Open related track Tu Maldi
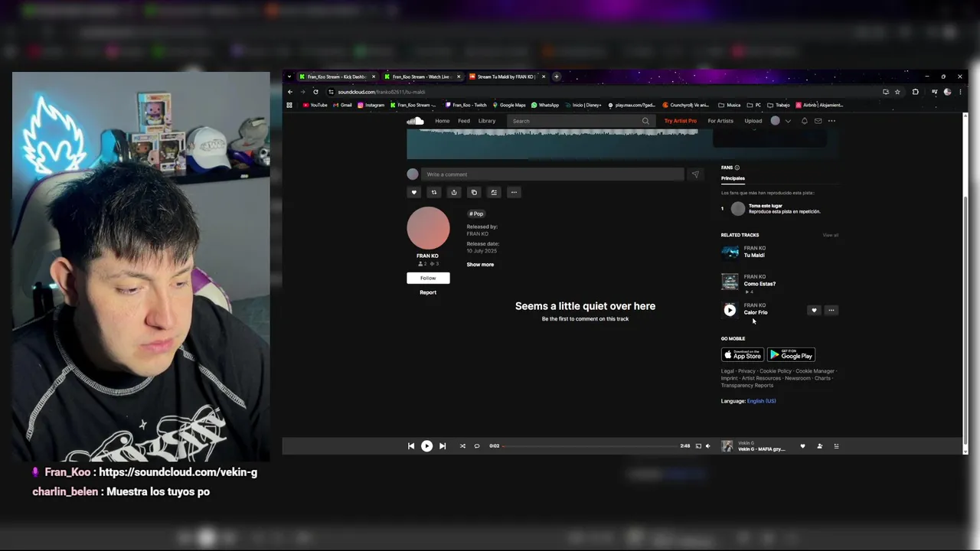The image size is (980, 551). (x=754, y=255)
